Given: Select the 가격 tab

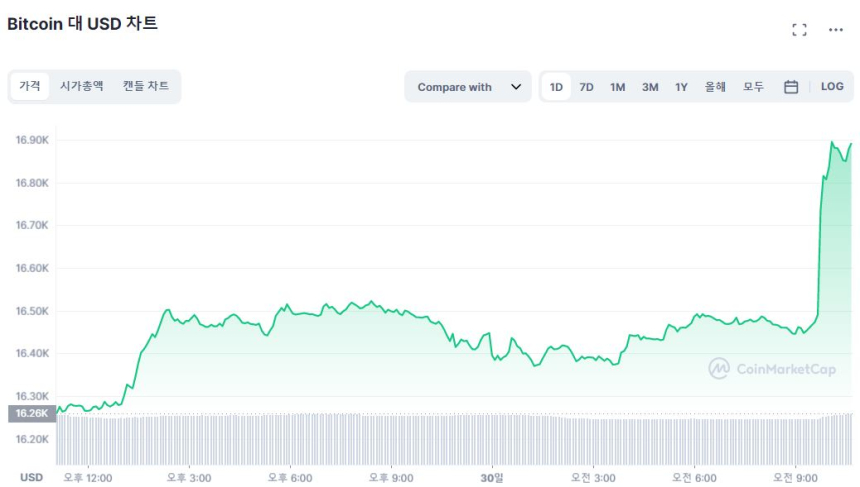Looking at the screenshot, I should (30, 86).
